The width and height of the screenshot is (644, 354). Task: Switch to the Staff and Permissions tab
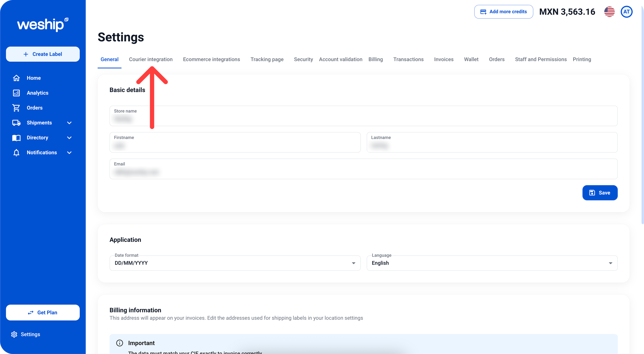coord(541,59)
